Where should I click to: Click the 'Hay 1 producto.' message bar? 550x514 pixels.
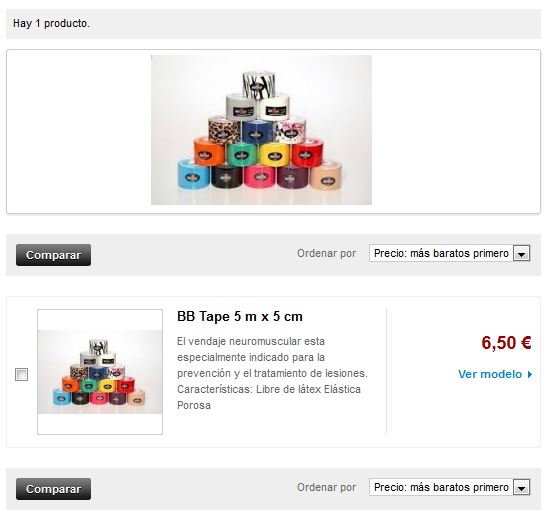[273, 24]
